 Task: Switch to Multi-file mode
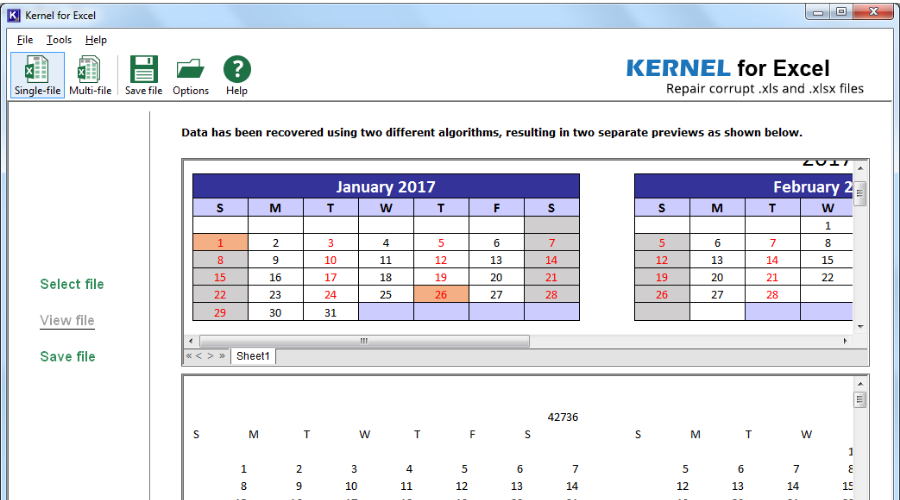pos(90,75)
